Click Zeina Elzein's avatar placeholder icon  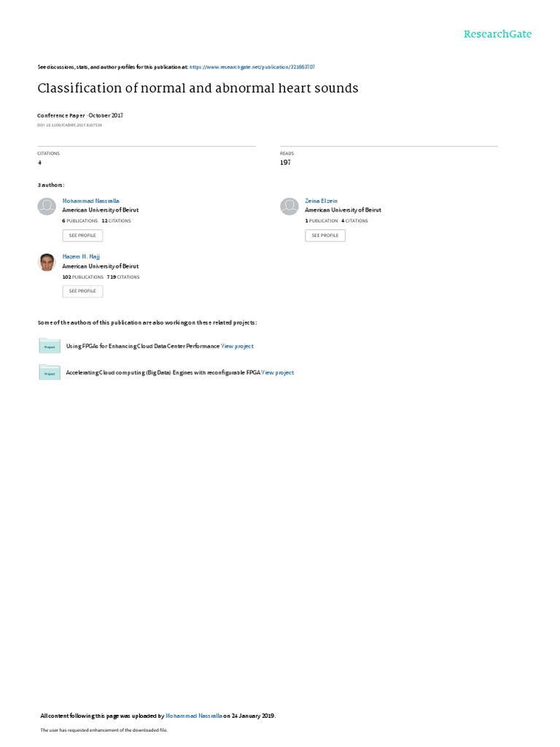coord(289,206)
